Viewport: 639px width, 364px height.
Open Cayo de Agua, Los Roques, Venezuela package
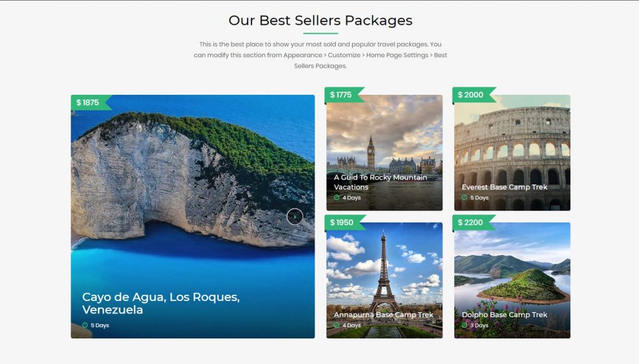[x=161, y=304]
